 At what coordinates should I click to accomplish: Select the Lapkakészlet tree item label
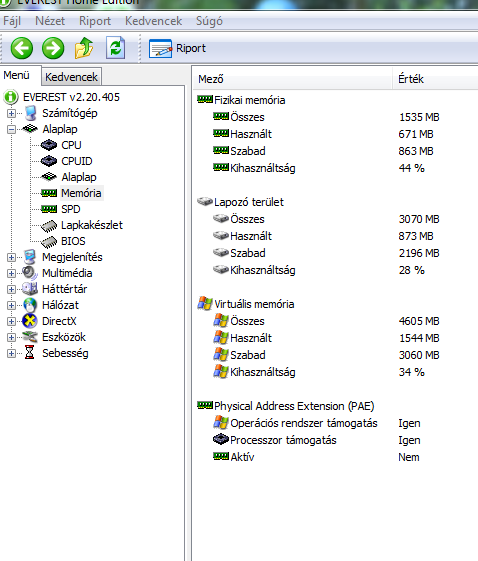tap(92, 225)
